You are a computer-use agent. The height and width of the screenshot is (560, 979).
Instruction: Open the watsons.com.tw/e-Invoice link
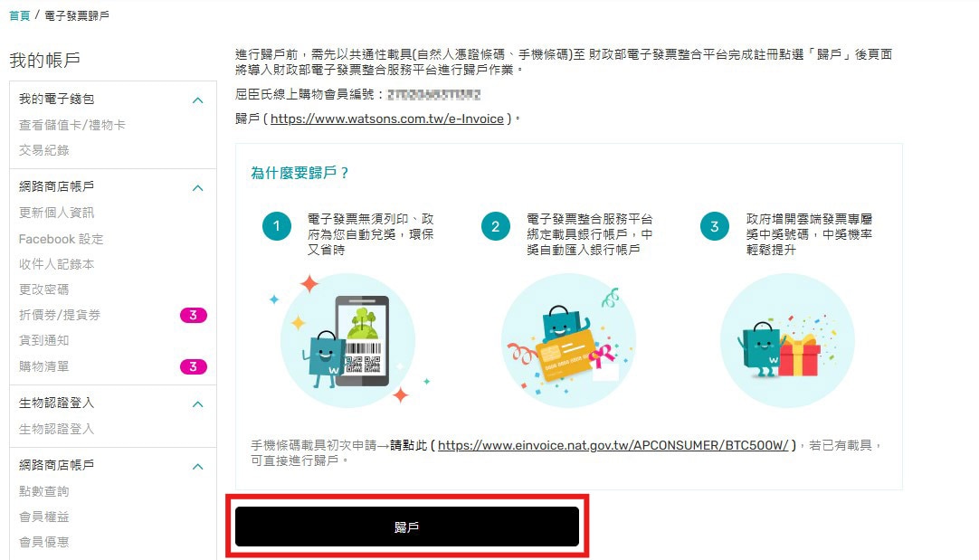click(x=386, y=119)
